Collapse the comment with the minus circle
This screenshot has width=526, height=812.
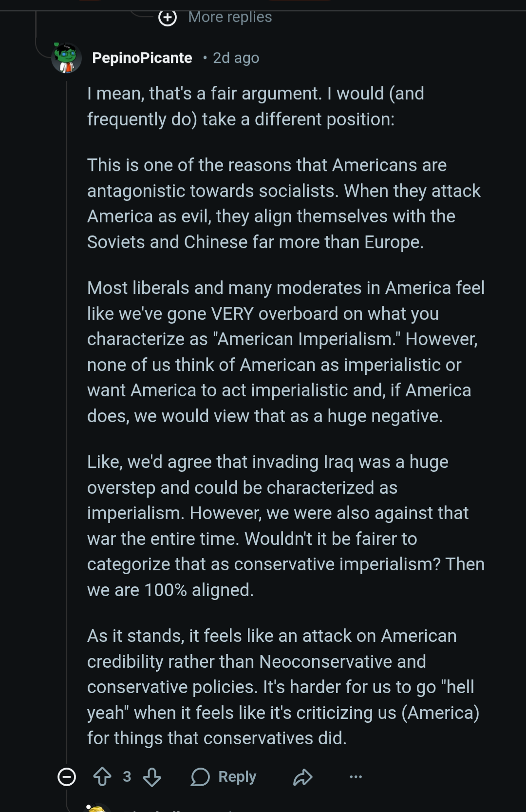click(67, 777)
